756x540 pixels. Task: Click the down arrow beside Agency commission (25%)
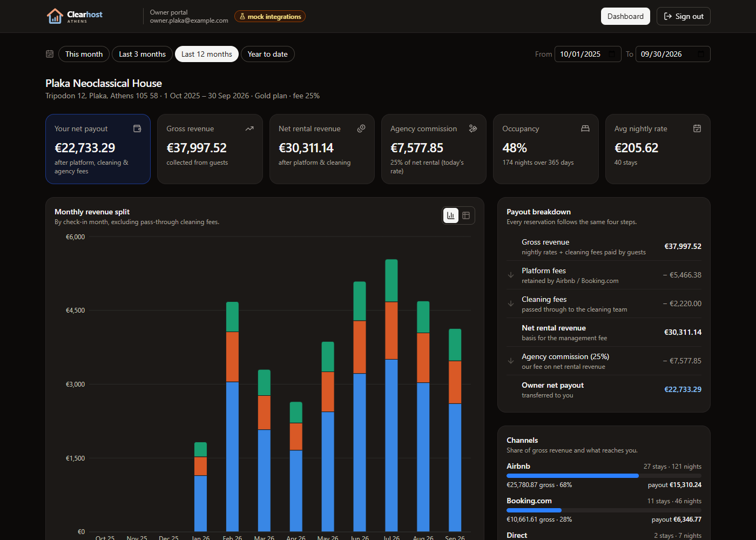point(511,361)
